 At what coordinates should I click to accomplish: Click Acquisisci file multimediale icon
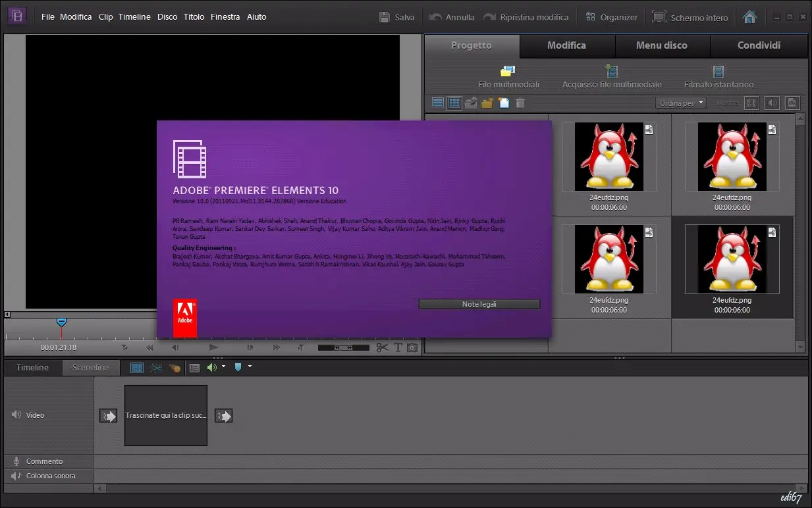[612, 71]
